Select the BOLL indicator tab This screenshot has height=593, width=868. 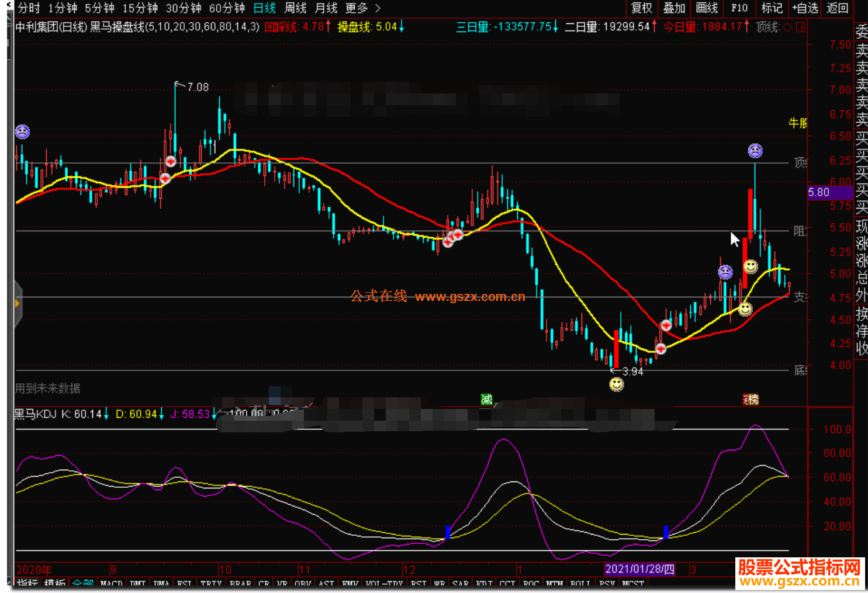(580, 583)
